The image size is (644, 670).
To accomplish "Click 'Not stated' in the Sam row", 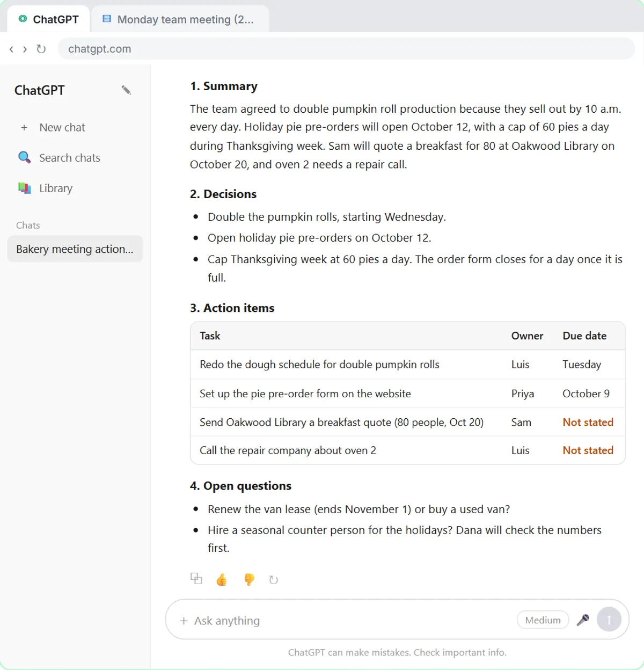I will pyautogui.click(x=588, y=423).
